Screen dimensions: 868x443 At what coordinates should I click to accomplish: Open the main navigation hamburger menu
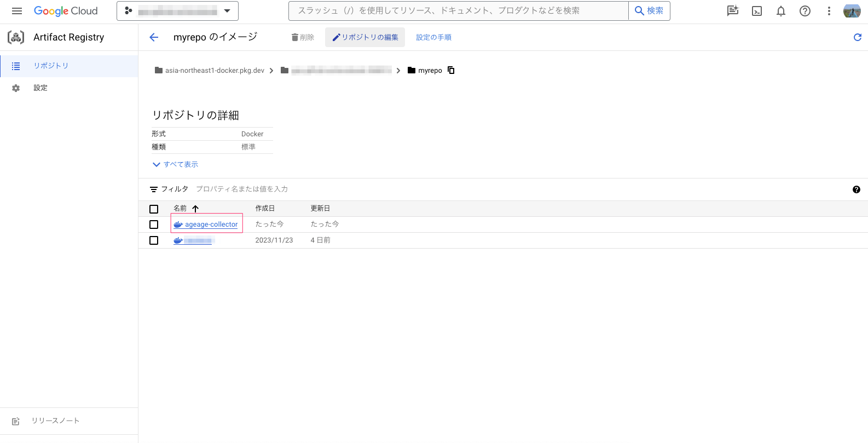pos(17,11)
